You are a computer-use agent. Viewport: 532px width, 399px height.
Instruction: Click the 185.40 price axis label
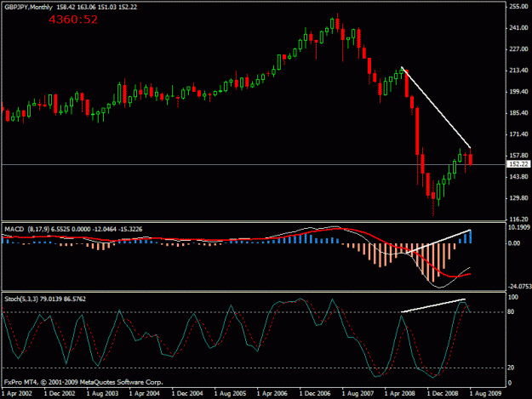(x=518, y=113)
